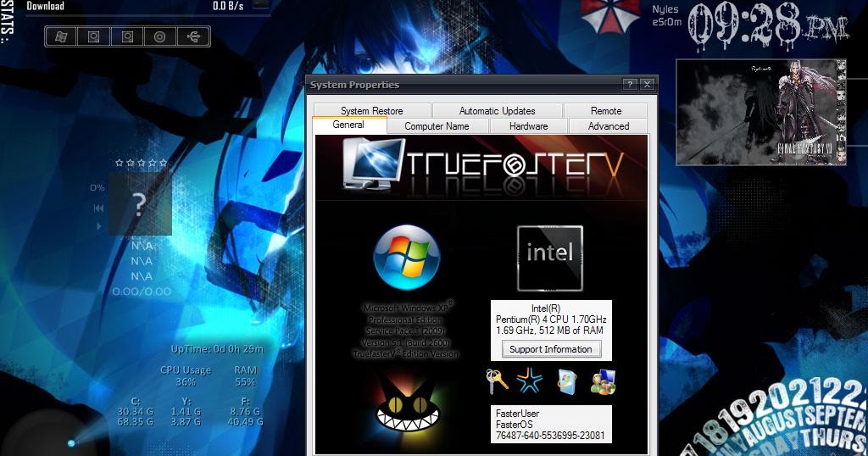868x456 pixels.
Task: Click the Pentium(R) 4 CPU 1.70GHz text
Action: coord(551,320)
